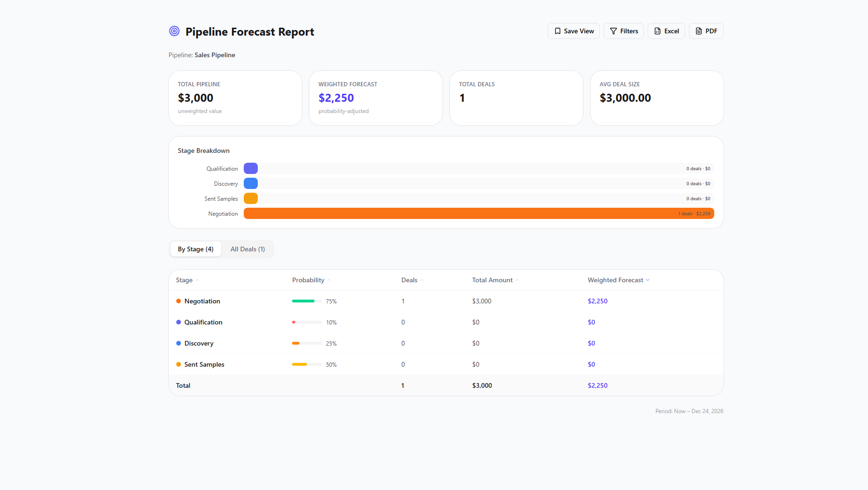Click the purple Qualification stage dot
This screenshot has width=868, height=490.
point(179,322)
